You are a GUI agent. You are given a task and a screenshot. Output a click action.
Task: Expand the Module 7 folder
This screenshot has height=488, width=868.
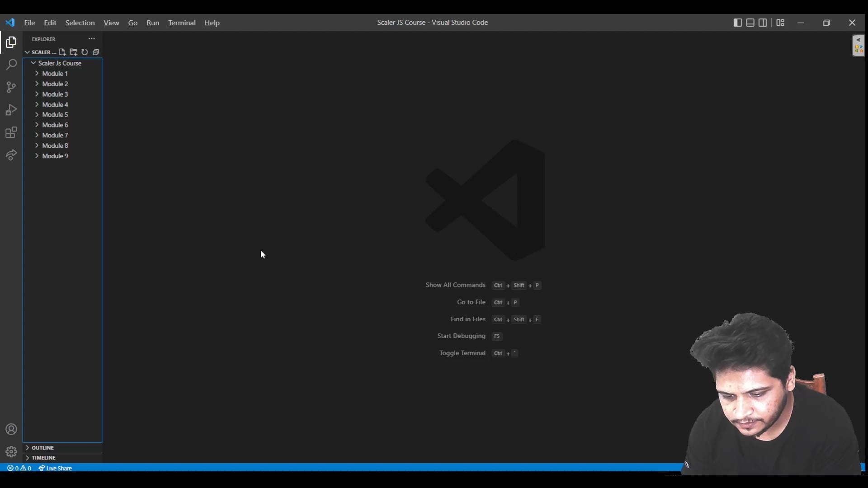[x=62, y=136]
